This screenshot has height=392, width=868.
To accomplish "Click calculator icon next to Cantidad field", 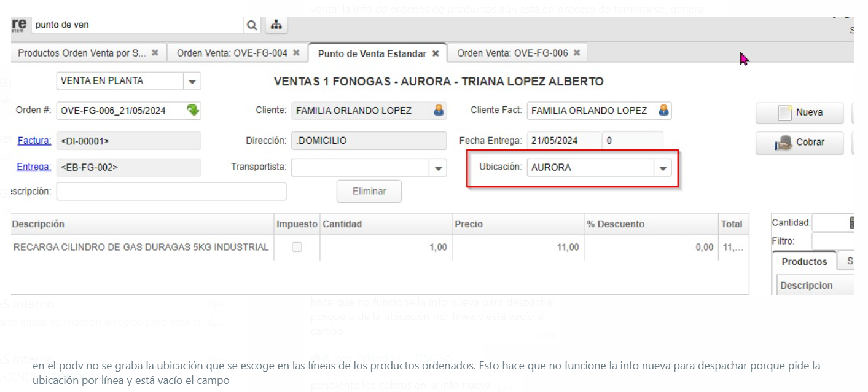I will pos(852,223).
